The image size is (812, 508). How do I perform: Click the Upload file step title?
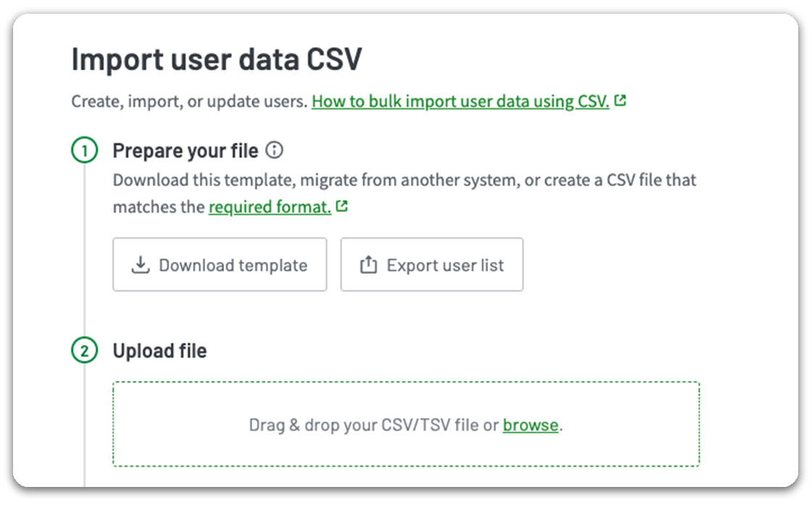coord(159,351)
